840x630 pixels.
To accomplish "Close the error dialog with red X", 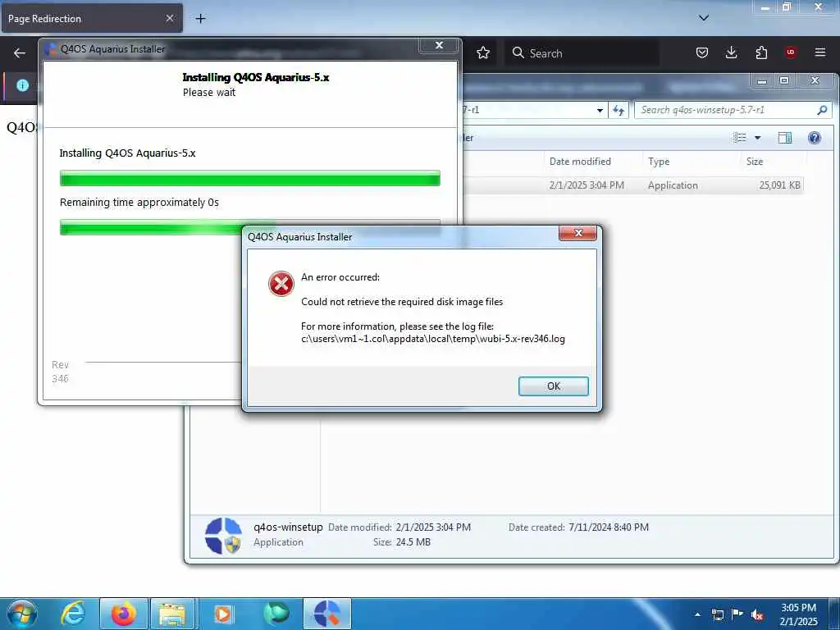I will tap(577, 233).
